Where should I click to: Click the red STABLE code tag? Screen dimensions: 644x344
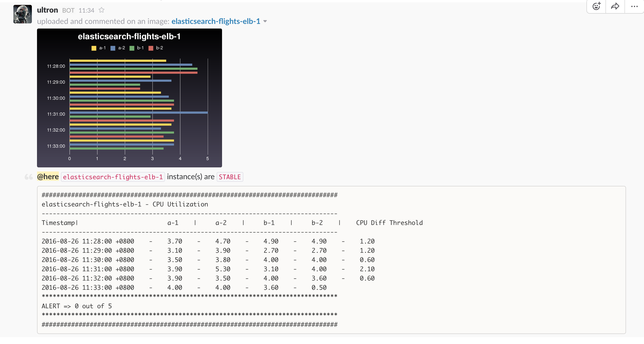tap(230, 177)
